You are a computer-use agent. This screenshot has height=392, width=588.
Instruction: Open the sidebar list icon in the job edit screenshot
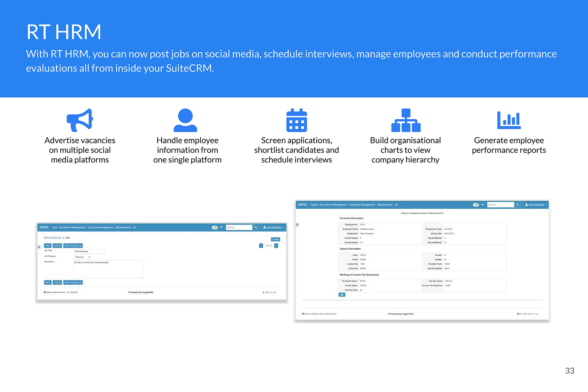(39, 247)
